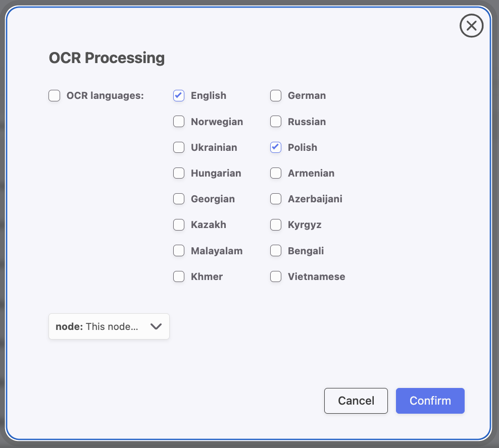Turn on Azerbaijani language
The height and width of the screenshot is (448, 499).
coord(276,199)
